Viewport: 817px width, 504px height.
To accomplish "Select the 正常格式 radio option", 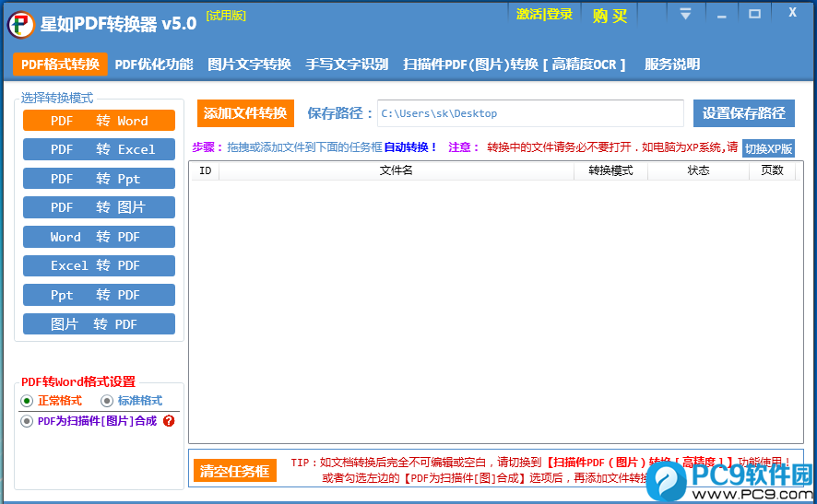I will click(x=27, y=401).
